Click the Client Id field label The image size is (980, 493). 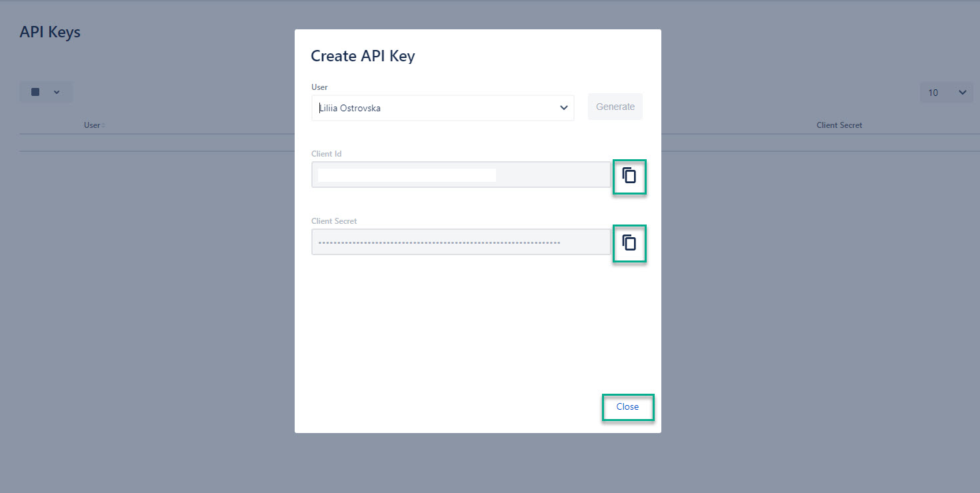(327, 154)
